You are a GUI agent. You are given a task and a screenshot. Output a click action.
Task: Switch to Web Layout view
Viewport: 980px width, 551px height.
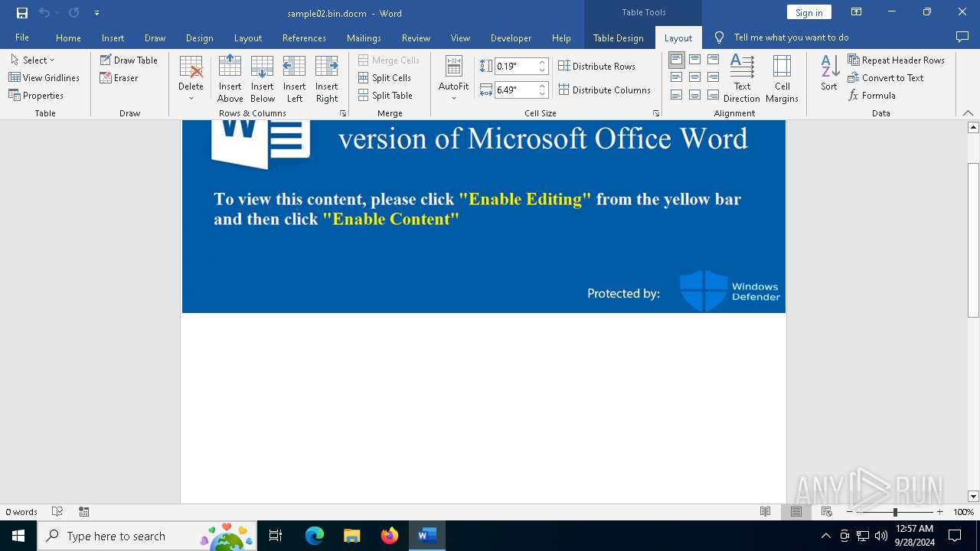[x=826, y=512]
